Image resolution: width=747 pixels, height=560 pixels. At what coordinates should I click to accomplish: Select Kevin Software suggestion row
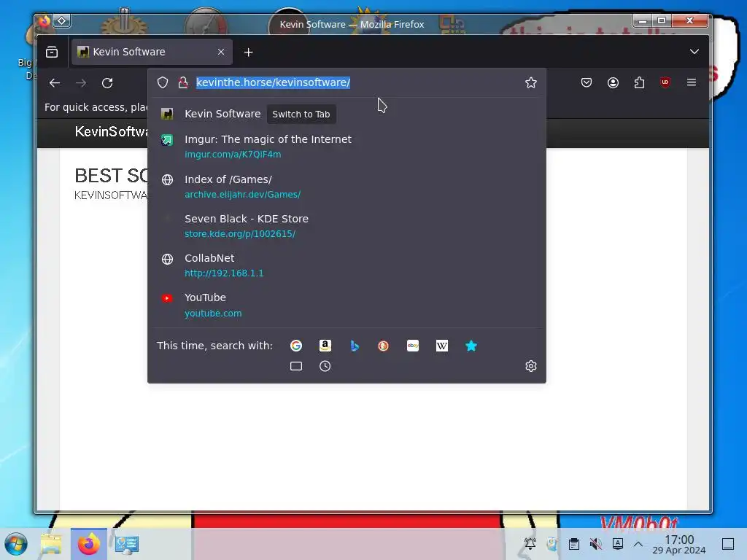click(347, 114)
